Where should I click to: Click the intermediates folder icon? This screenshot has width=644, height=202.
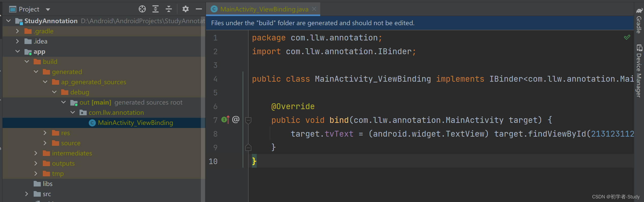(x=46, y=153)
